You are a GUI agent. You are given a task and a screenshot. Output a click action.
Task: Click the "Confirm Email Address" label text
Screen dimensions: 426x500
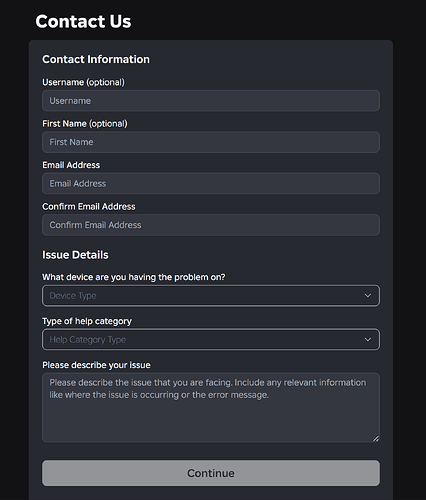[x=89, y=207]
